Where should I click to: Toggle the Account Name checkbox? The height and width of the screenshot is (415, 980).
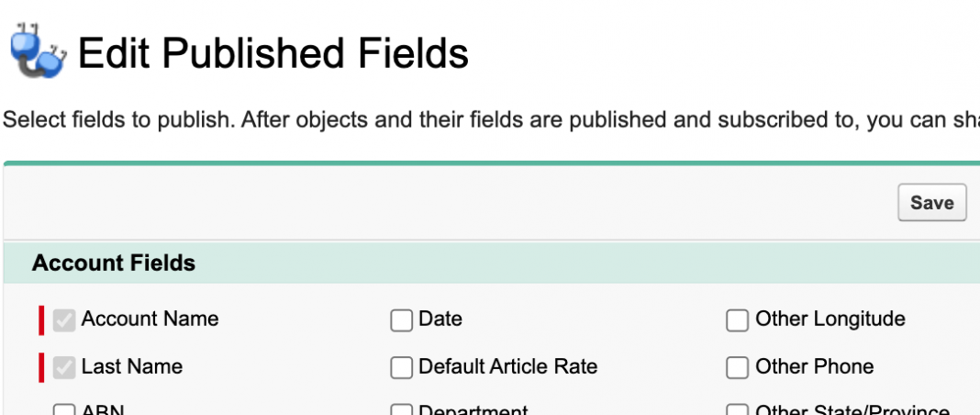click(x=64, y=320)
